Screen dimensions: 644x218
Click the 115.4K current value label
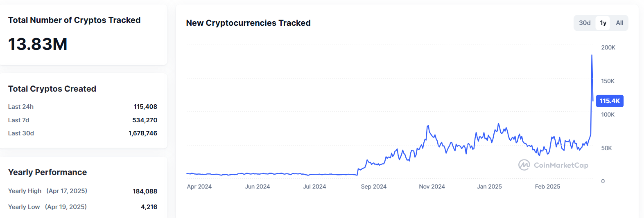(x=610, y=101)
